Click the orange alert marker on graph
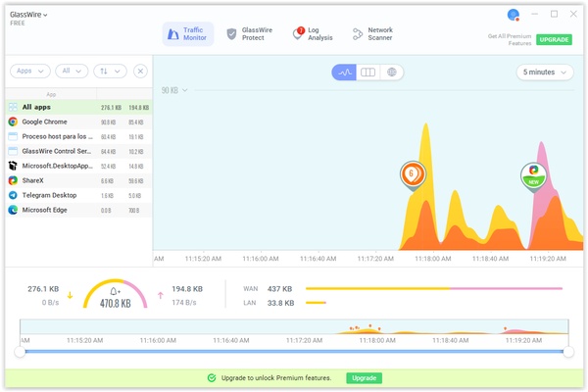This screenshot has height=392, width=588. 413,173
